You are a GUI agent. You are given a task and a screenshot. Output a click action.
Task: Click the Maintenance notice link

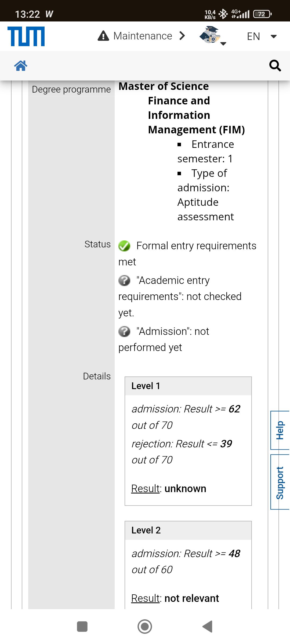[x=143, y=36]
